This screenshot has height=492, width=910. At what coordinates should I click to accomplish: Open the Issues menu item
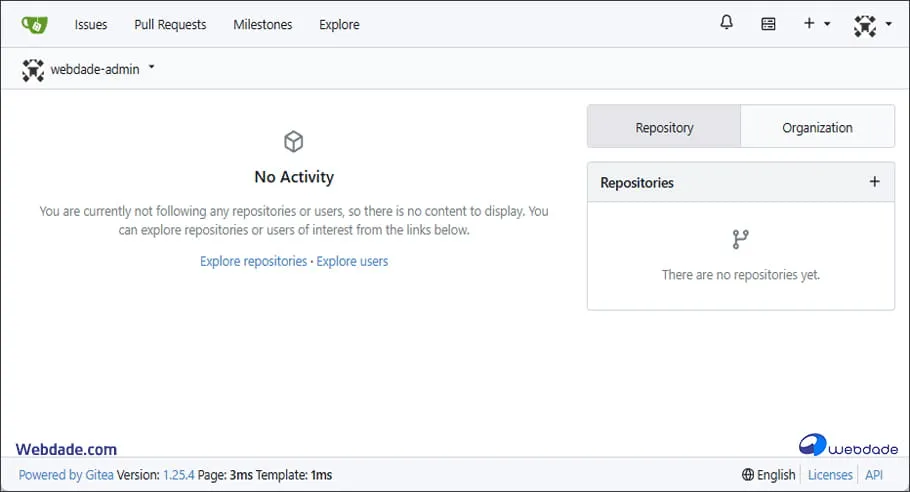point(91,24)
